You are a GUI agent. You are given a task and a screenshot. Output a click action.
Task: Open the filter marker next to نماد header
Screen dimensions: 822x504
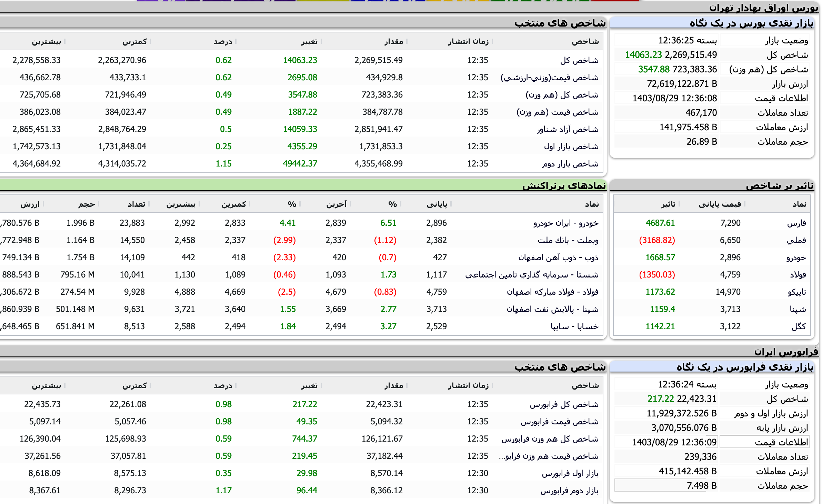coord(583,204)
